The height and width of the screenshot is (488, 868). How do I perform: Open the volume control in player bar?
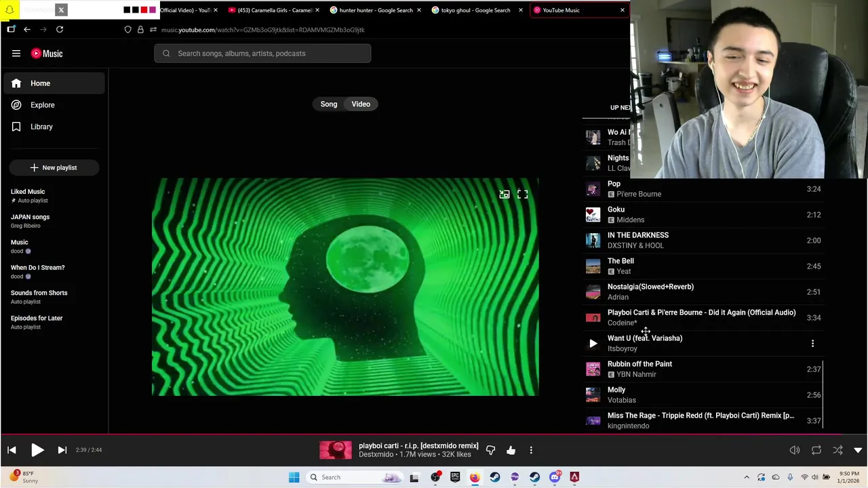[x=795, y=450]
